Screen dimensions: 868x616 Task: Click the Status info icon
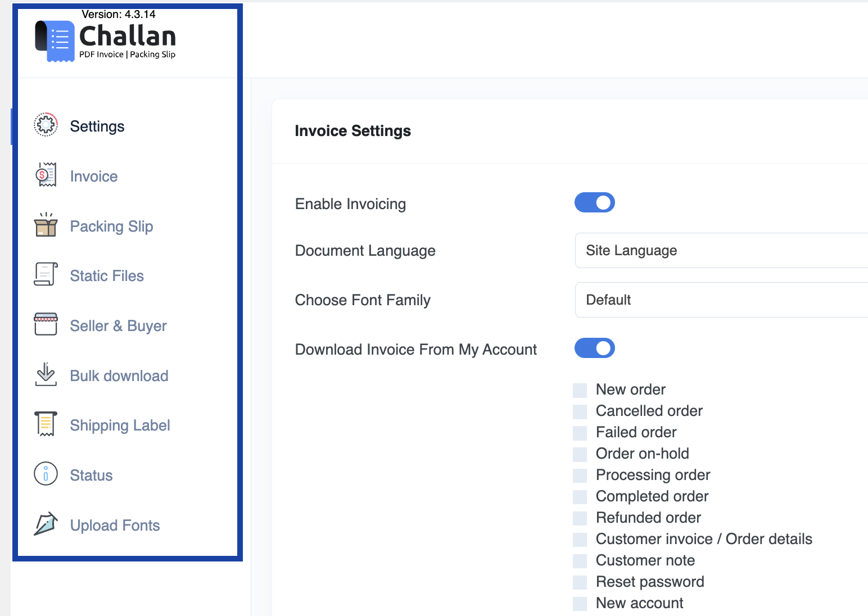pos(46,474)
